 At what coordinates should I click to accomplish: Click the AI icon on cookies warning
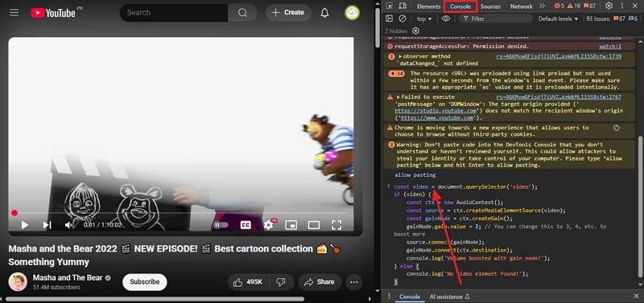[x=616, y=128]
